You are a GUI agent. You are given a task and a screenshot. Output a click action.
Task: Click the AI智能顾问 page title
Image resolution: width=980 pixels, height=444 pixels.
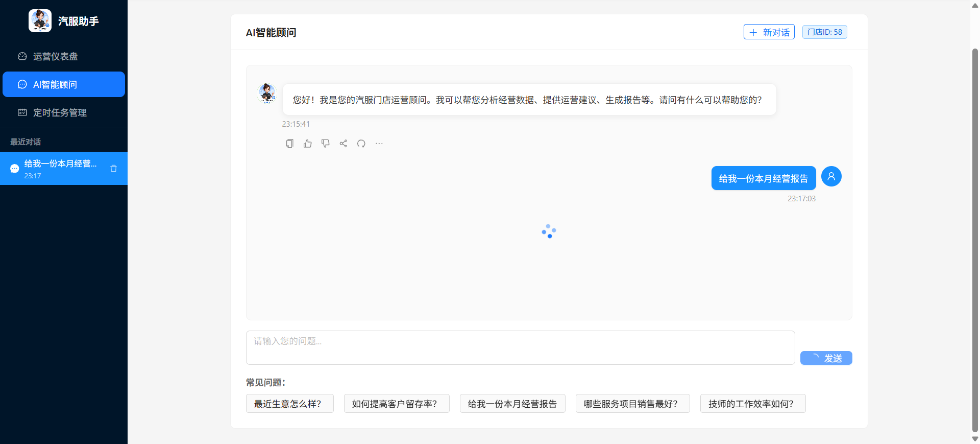[271, 32]
